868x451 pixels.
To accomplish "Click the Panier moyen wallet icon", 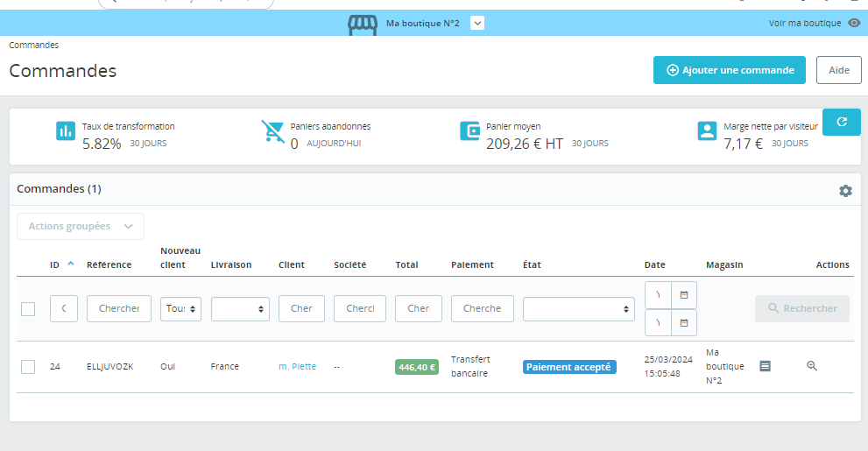I will [x=469, y=131].
